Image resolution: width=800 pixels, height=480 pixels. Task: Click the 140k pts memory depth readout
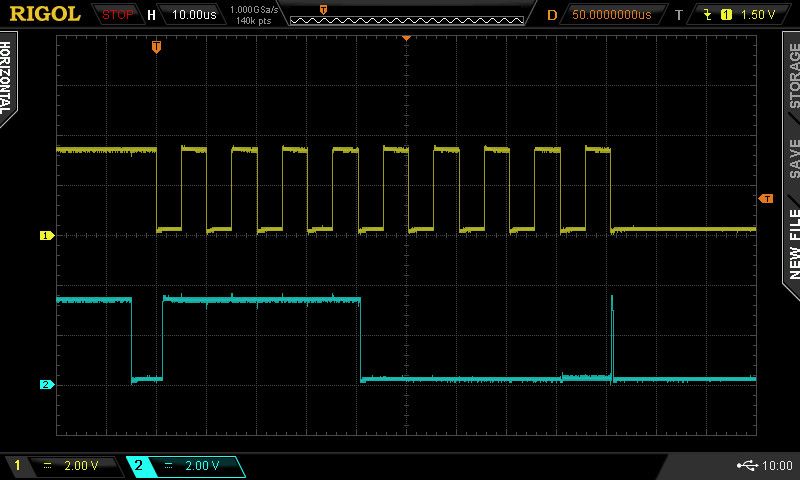(x=253, y=21)
